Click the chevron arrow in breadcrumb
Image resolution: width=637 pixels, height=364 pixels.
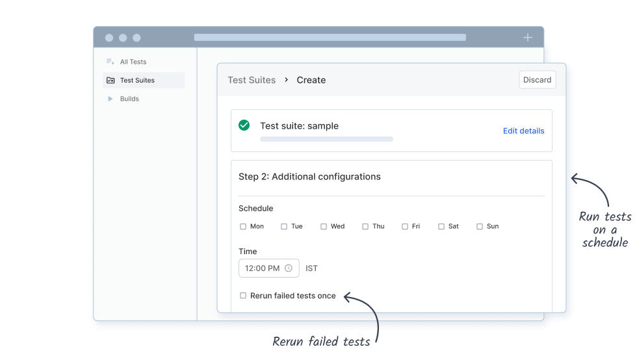[x=286, y=80]
